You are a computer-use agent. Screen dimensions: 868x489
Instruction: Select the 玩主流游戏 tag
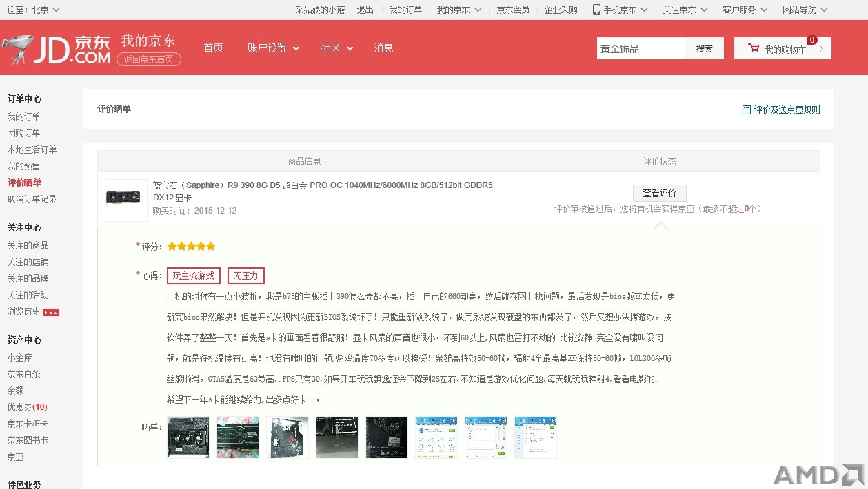point(194,276)
